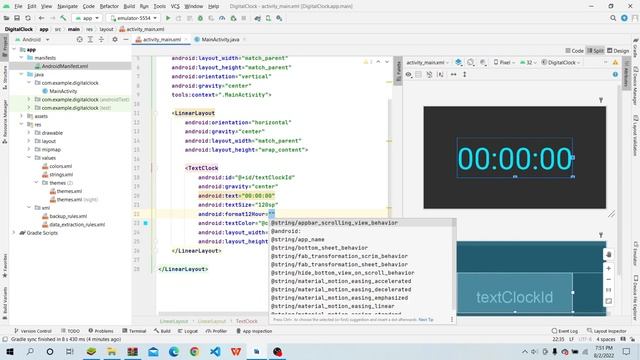Image resolution: width=640 pixels, height=360 pixels.
Task: Select MainActivity in project tree
Action: pos(63,91)
